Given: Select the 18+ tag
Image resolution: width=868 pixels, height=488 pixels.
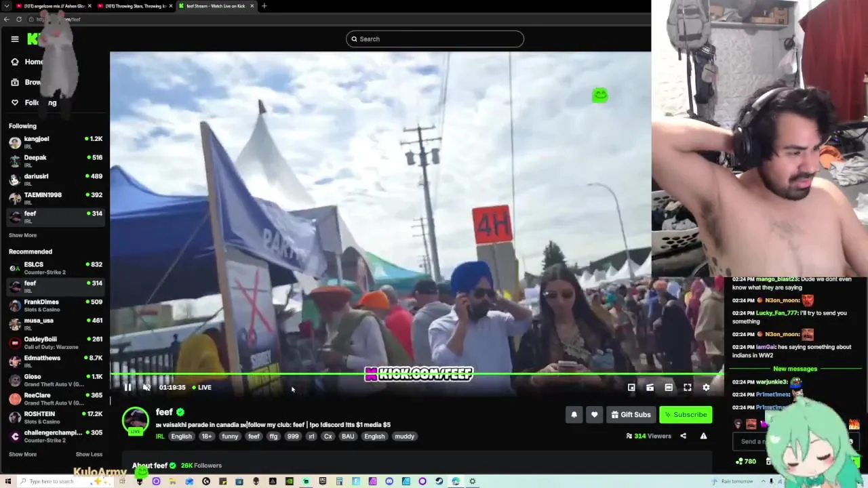Looking at the screenshot, I should pyautogui.click(x=206, y=436).
